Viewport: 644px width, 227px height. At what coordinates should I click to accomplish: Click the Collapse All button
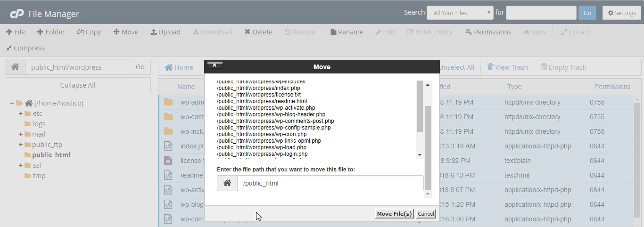pos(78,85)
